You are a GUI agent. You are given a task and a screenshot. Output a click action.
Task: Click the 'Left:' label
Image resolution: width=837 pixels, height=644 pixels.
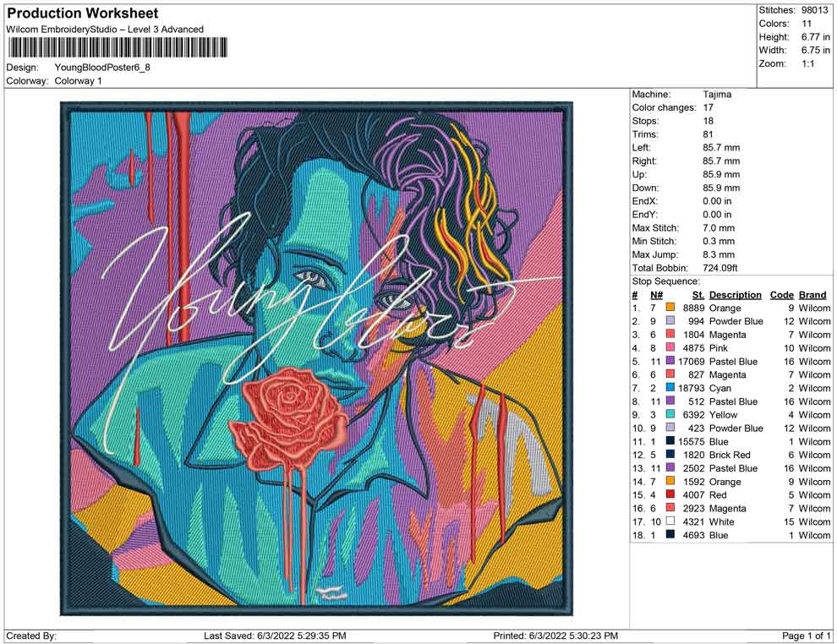tap(641, 147)
